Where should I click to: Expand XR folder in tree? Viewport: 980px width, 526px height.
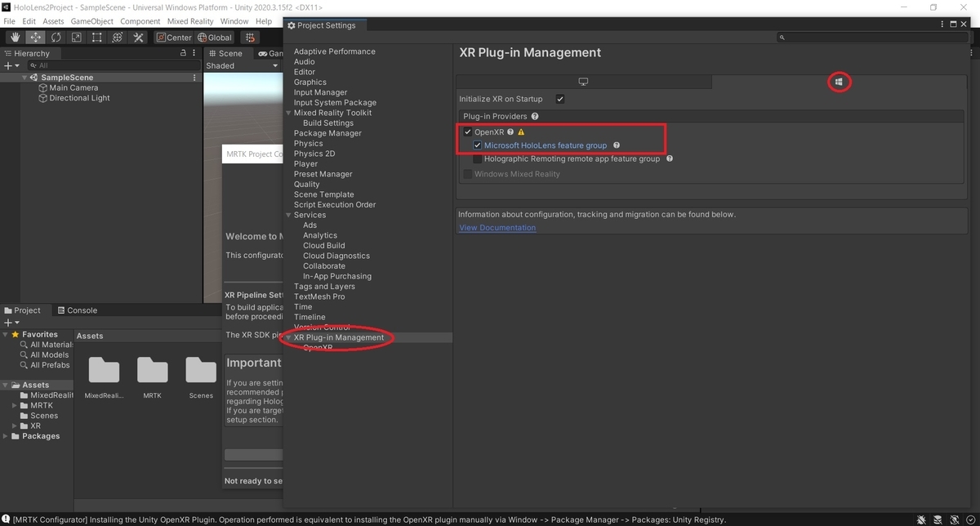pos(15,426)
